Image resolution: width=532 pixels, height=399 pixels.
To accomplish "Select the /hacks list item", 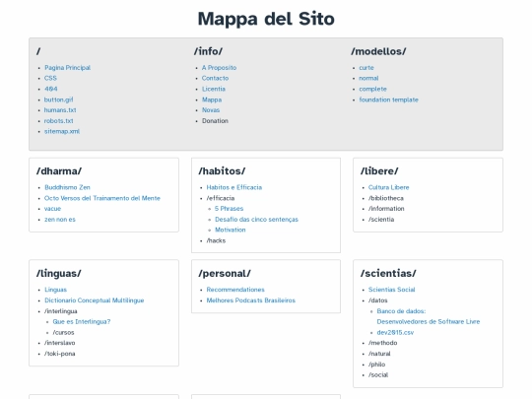I will click(x=216, y=240).
